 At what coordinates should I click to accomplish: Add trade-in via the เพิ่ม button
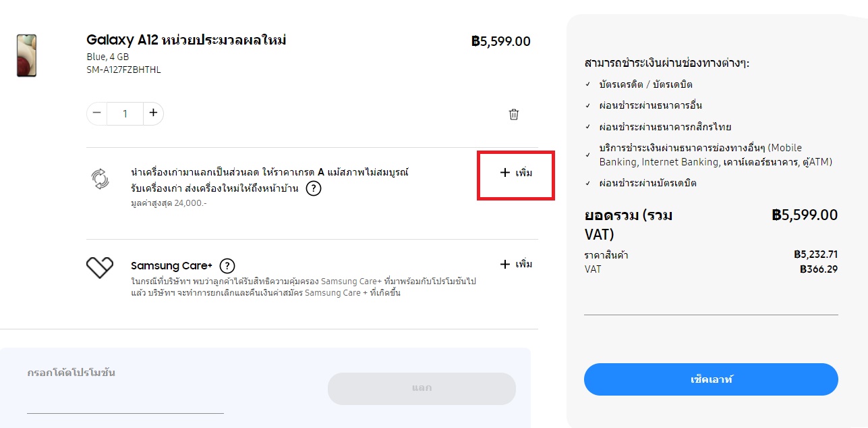coord(516,173)
